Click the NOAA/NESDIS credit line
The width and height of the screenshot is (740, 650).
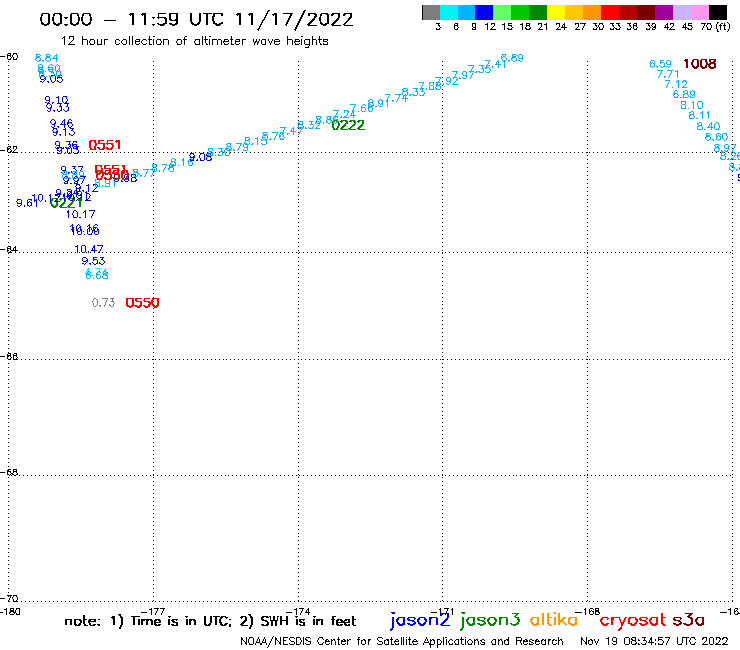pyautogui.click(x=402, y=642)
